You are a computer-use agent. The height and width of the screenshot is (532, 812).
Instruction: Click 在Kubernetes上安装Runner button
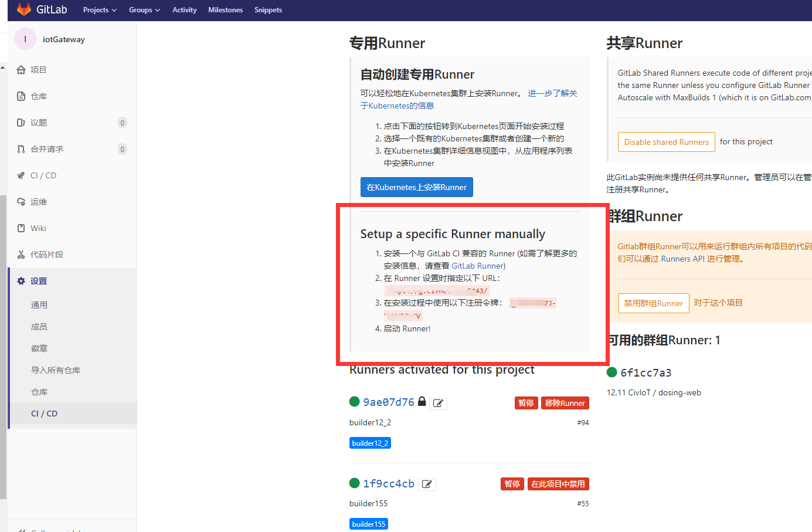coord(416,187)
